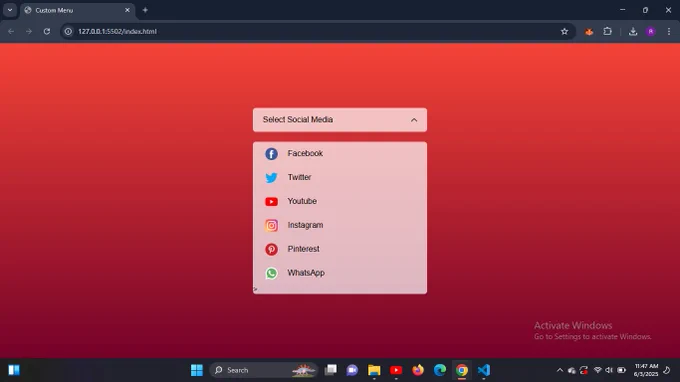680x382 pixels.
Task: Open the video chat app on taskbar
Action: 352,370
